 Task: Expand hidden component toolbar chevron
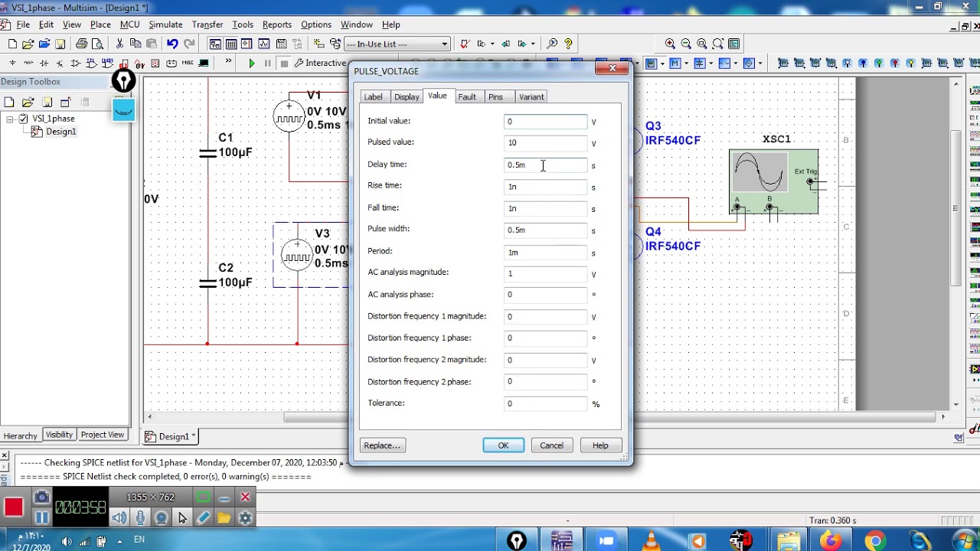click(228, 60)
